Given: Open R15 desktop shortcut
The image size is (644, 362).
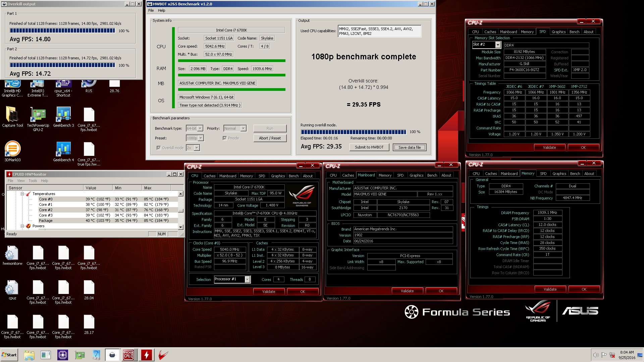Looking at the screenshot, I should pyautogui.click(x=89, y=86).
